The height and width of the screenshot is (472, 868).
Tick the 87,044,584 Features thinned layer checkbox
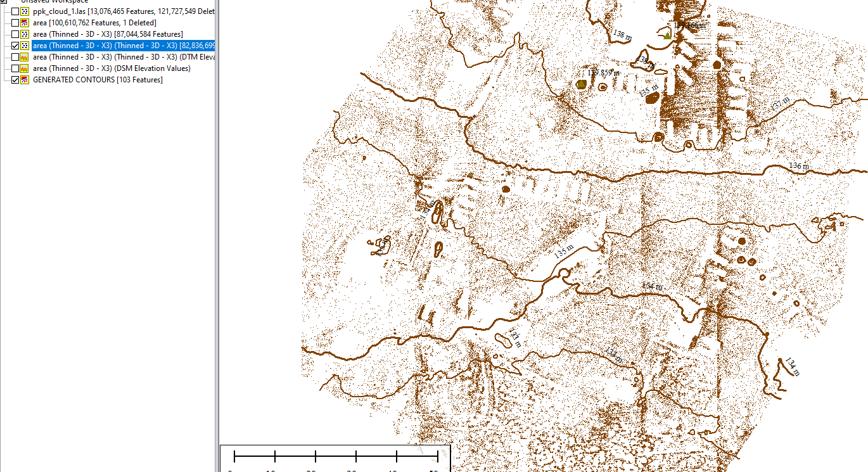15,34
